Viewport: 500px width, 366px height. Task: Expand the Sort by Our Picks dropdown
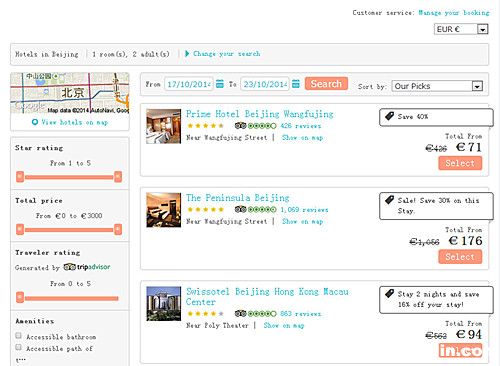point(437,86)
